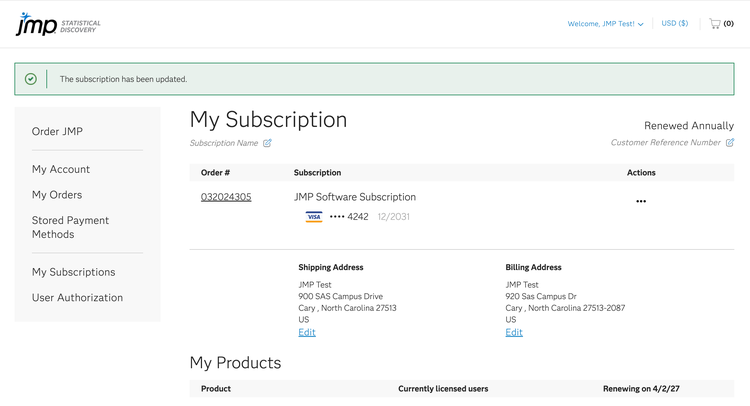Click the My Subscription heading
Image resolution: width=750 pixels, height=406 pixels.
(x=268, y=120)
